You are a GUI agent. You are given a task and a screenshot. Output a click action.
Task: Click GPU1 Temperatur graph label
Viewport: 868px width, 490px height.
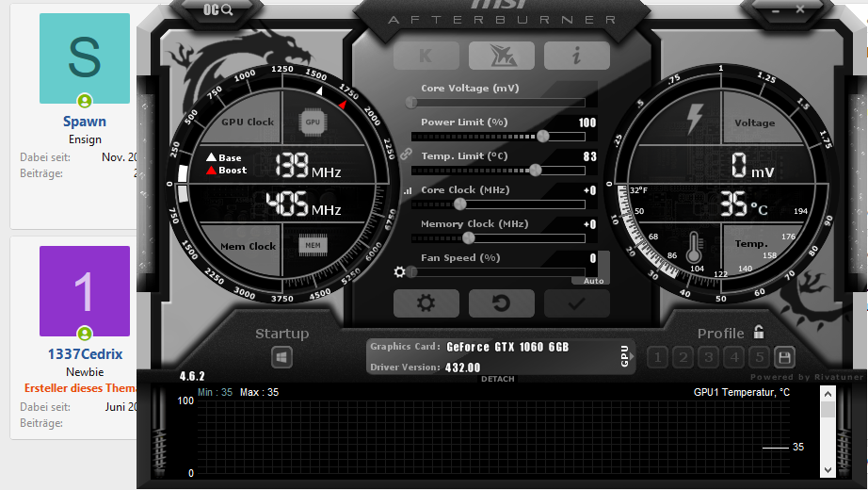tap(742, 392)
